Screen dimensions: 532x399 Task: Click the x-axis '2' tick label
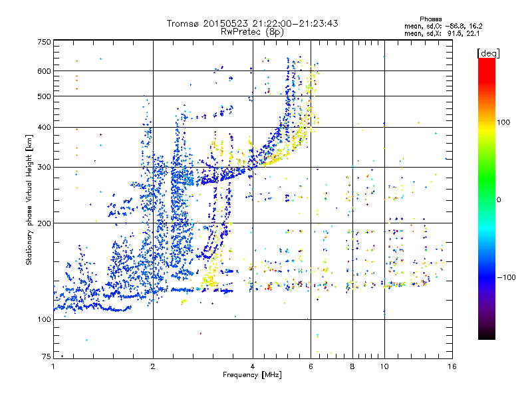click(x=153, y=366)
